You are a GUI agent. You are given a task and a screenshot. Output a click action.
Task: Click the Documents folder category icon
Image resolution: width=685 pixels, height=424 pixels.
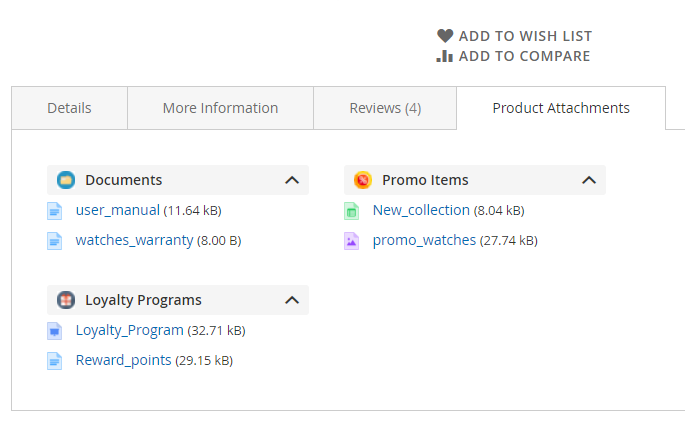66,180
